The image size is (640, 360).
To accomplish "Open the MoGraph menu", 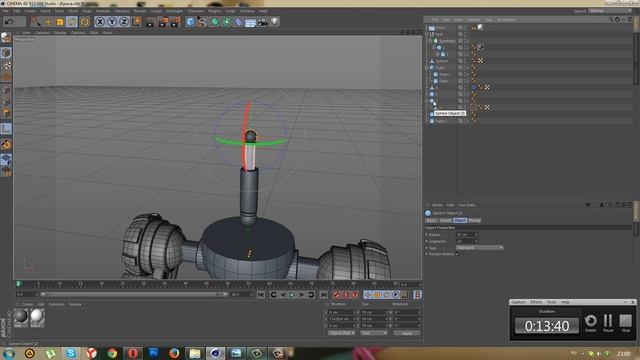I will pyautogui.click(x=174, y=11).
